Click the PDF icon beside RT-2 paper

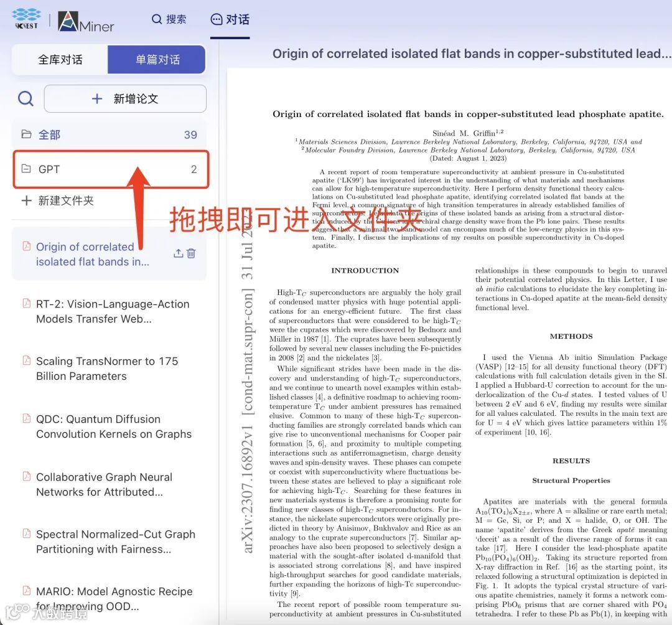coord(27,303)
